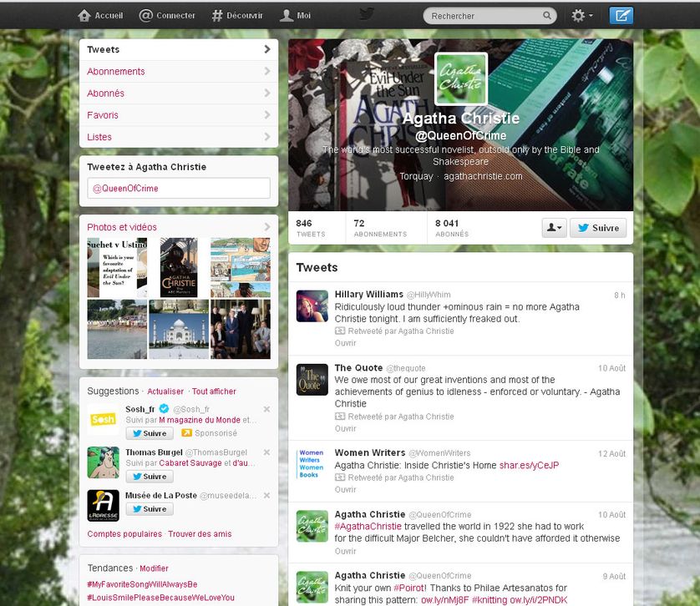Focus the @QueenOfCrime tweet input box
This screenshot has width=700, height=606.
[179, 188]
